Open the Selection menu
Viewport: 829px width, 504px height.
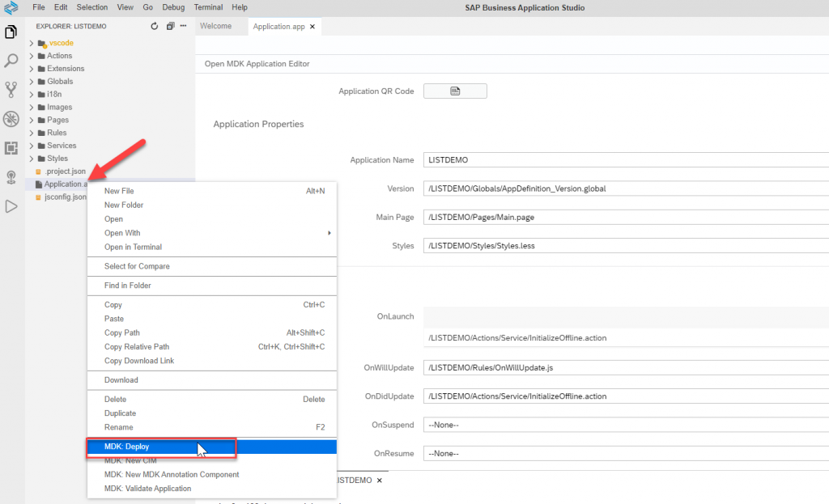click(92, 7)
